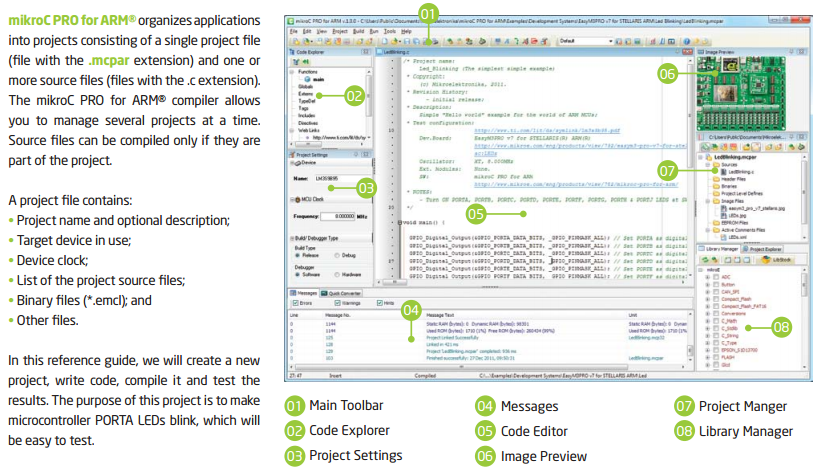Select Release build type radio button

[297, 255]
